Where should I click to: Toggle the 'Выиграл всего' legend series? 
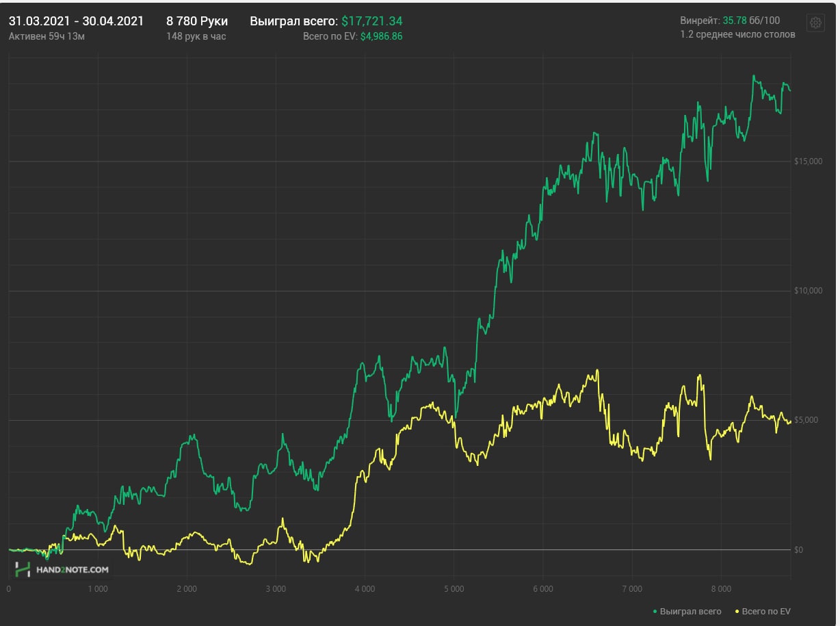point(690,611)
